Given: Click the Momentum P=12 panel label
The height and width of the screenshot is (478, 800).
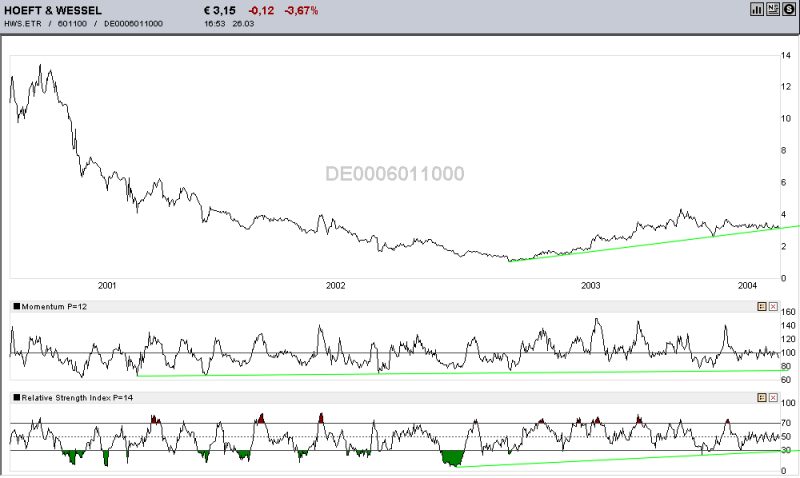Looking at the screenshot, I should point(54,307).
